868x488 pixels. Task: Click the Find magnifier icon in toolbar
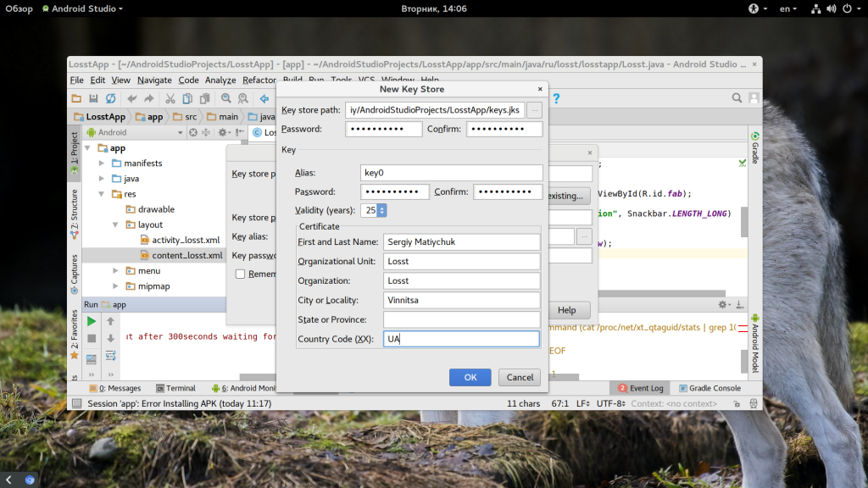[226, 99]
